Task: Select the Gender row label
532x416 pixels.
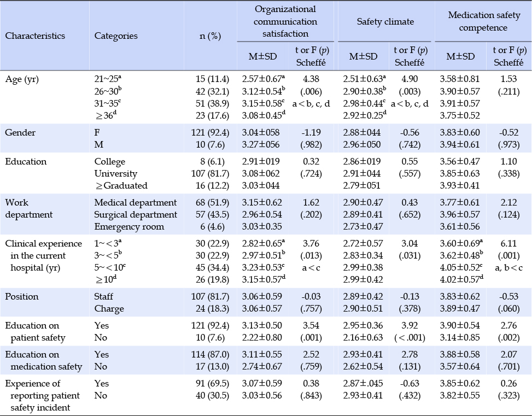Action: (x=19, y=132)
